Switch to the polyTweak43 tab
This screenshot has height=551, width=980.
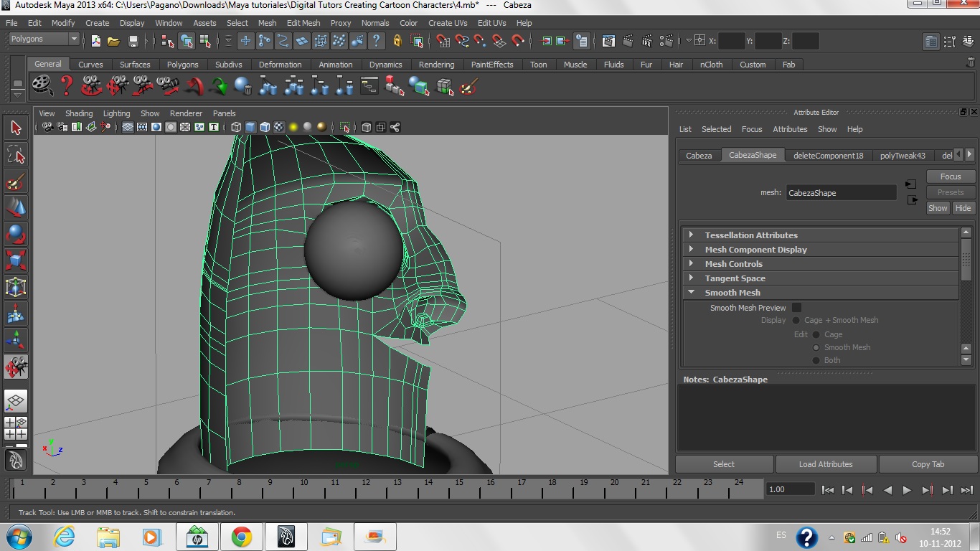click(903, 156)
